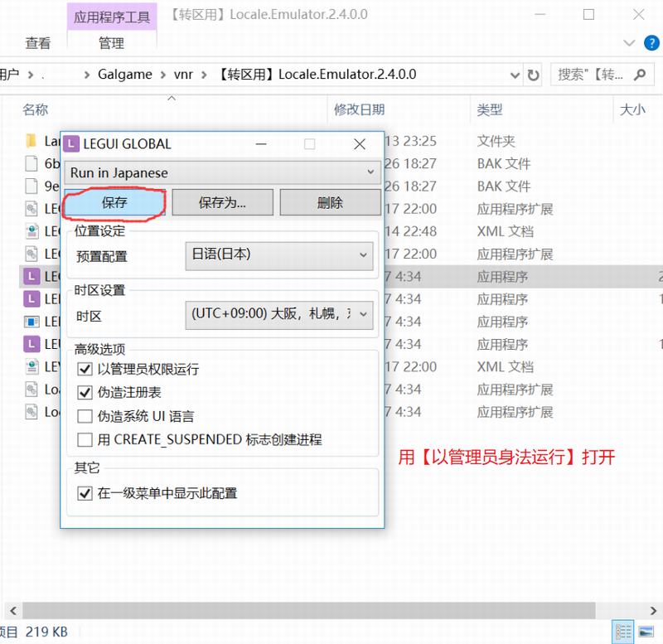
Task: Switch to the 管理 ribbon tab
Action: (x=111, y=43)
